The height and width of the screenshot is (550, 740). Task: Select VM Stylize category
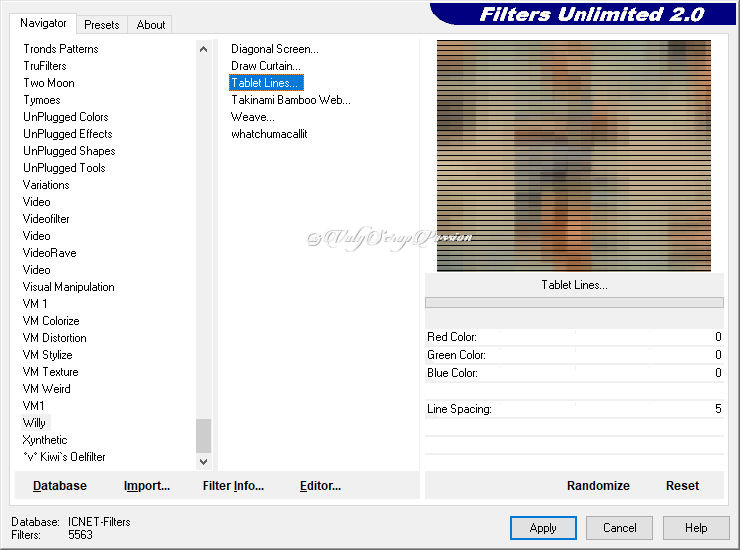pyautogui.click(x=48, y=355)
